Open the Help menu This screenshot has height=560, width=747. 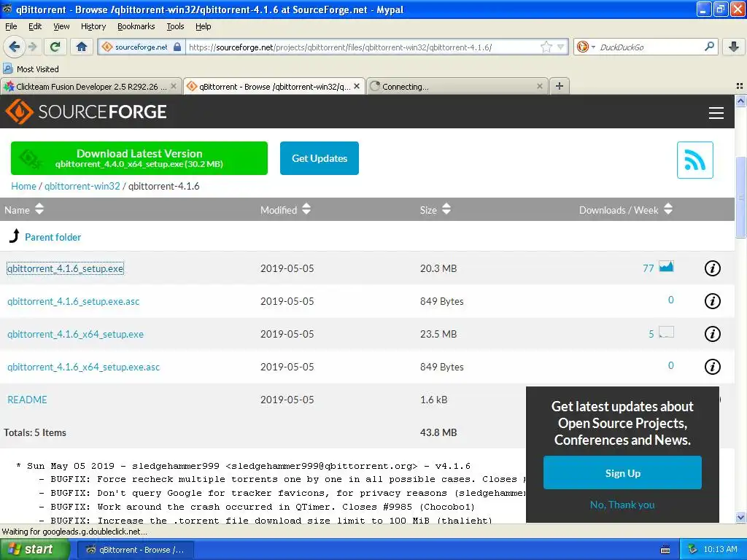[203, 26]
